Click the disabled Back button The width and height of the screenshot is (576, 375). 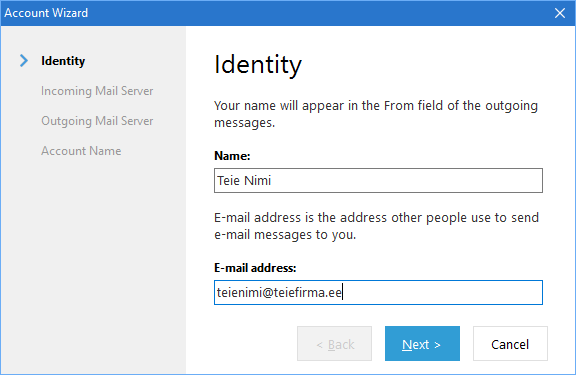(334, 343)
